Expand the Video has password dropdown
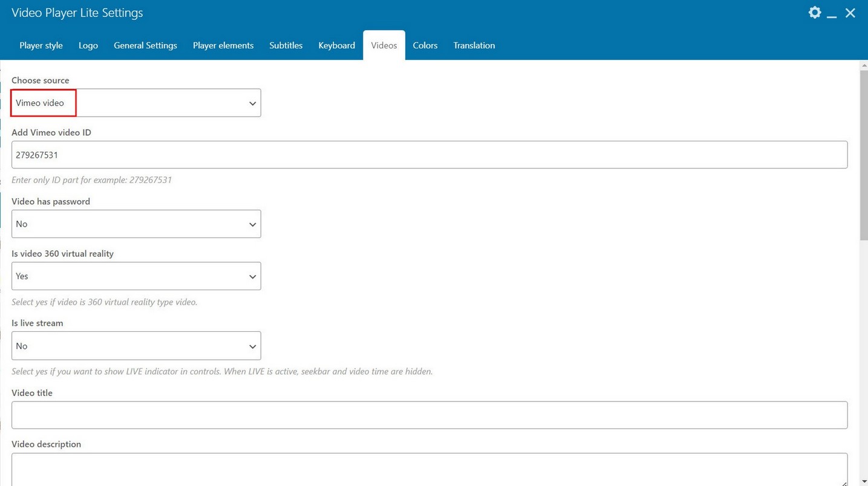The height and width of the screenshot is (486, 868). point(136,224)
